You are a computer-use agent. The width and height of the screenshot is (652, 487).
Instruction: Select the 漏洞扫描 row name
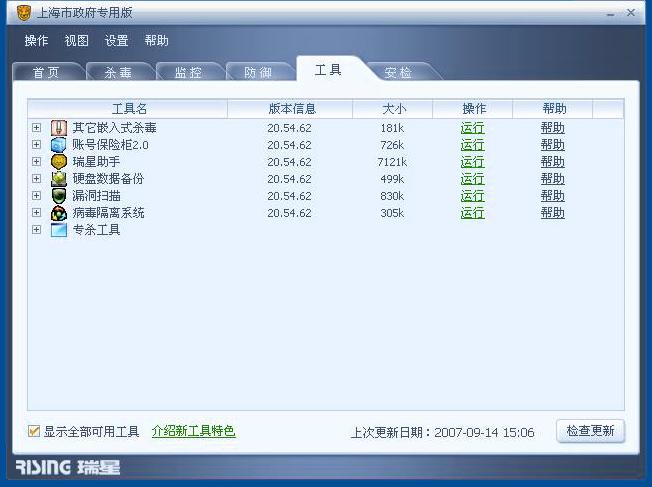(96, 196)
